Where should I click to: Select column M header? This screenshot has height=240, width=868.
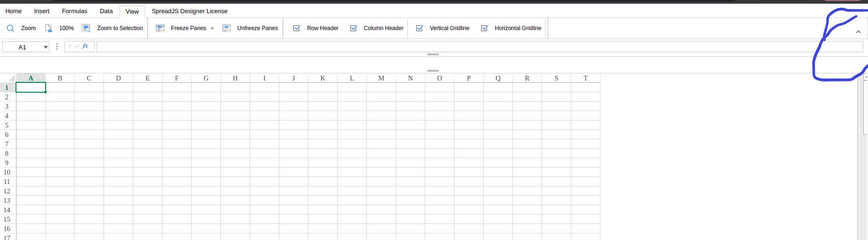click(x=381, y=78)
